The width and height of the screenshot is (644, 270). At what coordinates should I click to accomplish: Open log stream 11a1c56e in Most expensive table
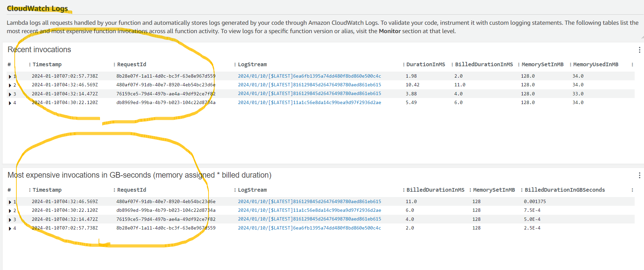pyautogui.click(x=309, y=210)
